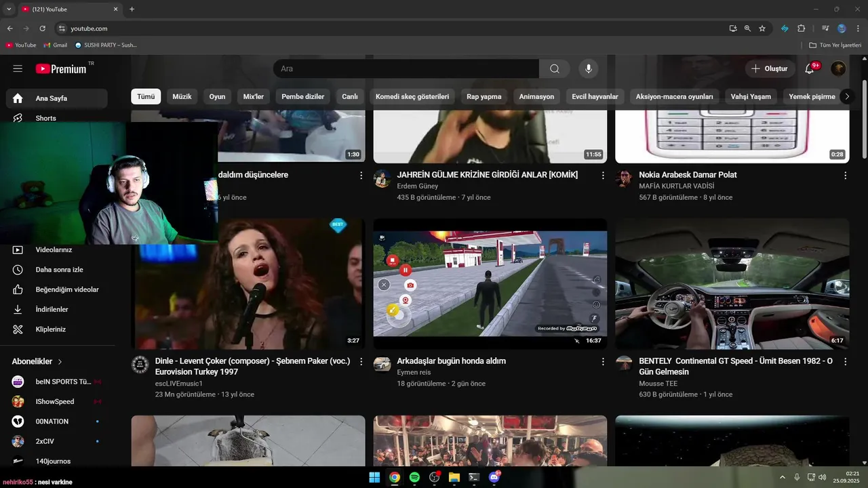The width and height of the screenshot is (868, 488).
Task: Click the YouTube Premium logo
Action: pyautogui.click(x=62, y=68)
